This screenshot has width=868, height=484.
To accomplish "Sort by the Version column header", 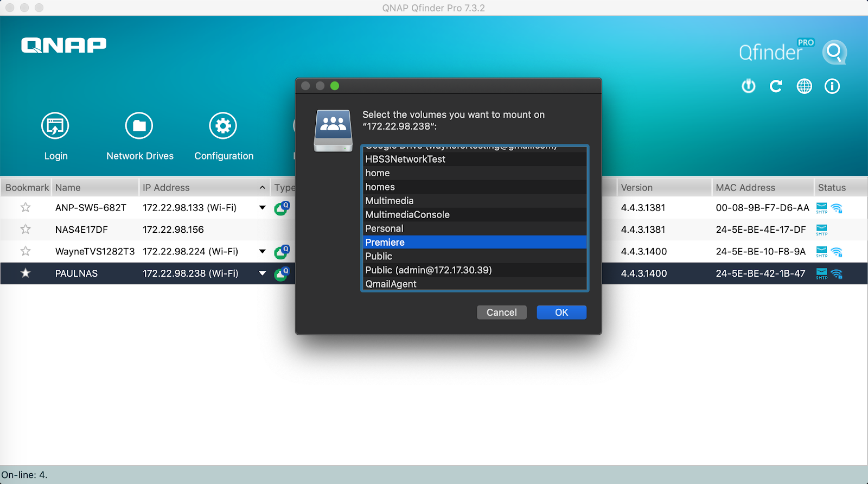I will (665, 187).
